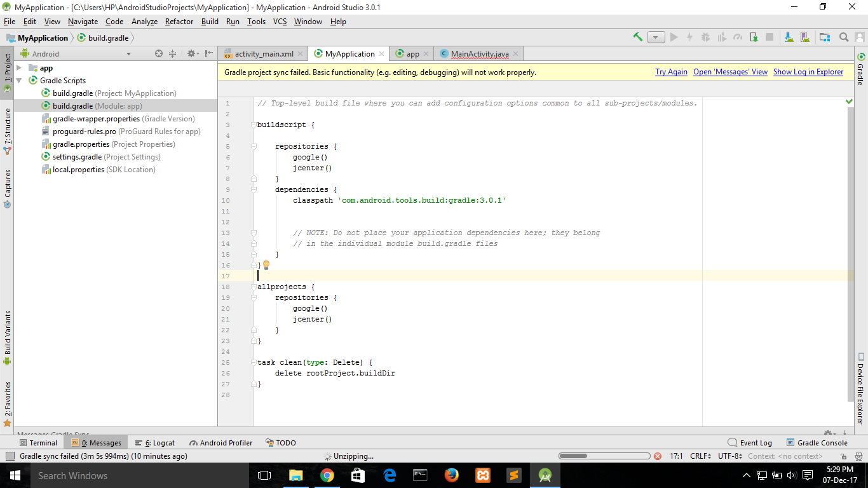Open the VCS menu

pos(280,21)
